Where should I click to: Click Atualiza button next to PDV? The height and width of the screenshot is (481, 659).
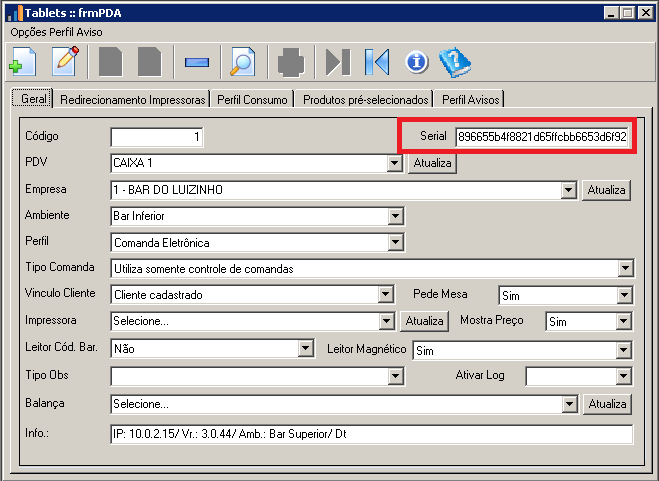pyautogui.click(x=432, y=163)
